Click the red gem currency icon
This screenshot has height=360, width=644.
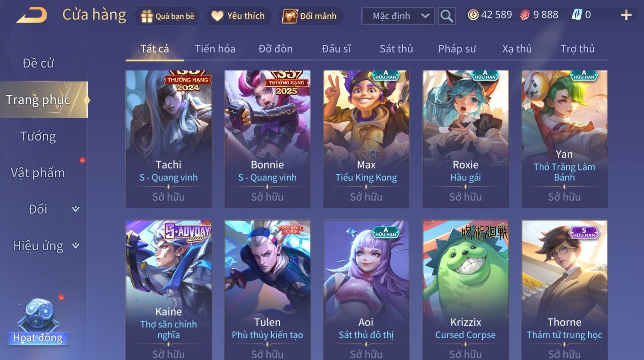[524, 15]
